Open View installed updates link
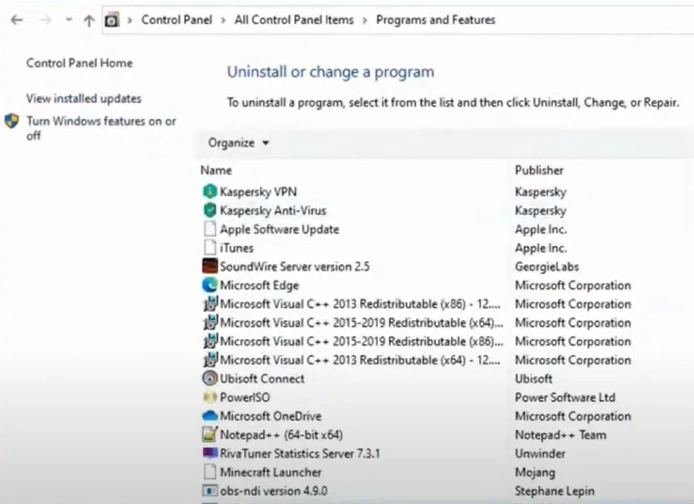 pos(84,98)
